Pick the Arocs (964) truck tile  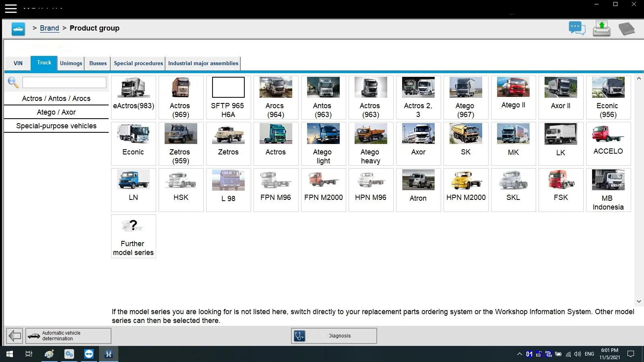click(x=276, y=97)
